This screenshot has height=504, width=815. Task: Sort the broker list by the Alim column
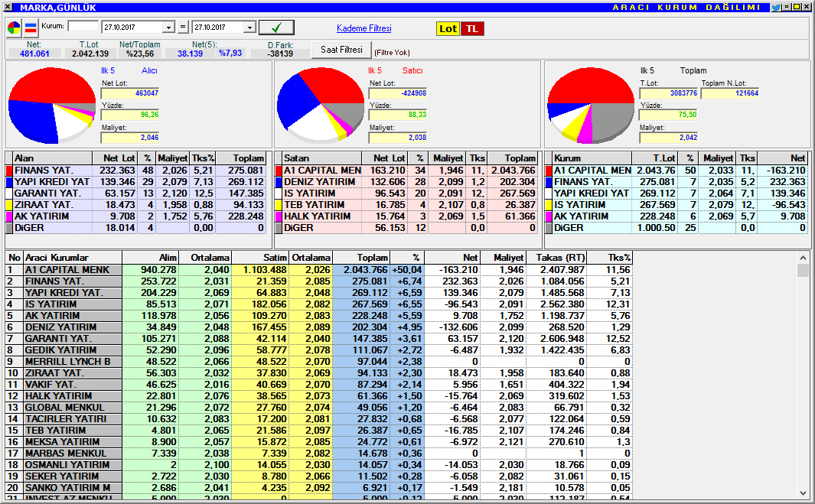pos(151,258)
